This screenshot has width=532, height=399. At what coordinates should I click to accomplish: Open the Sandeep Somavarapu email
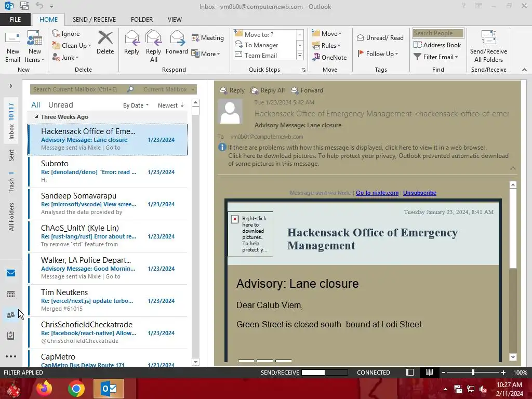108,204
